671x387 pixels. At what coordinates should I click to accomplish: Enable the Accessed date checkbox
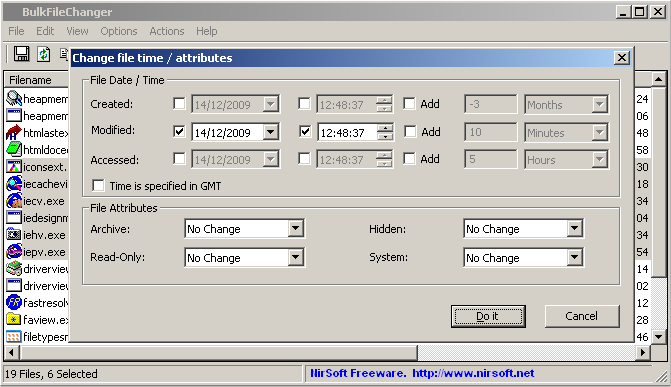tap(179, 159)
